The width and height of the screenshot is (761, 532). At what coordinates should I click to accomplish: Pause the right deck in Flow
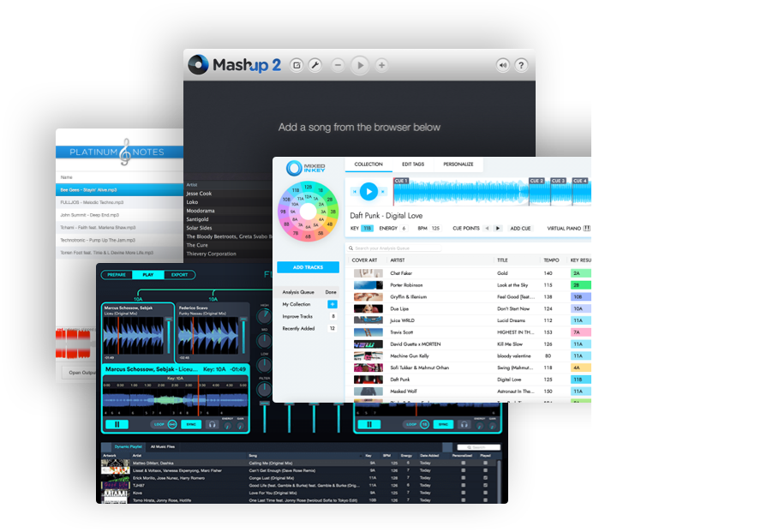pyautogui.click(x=369, y=424)
